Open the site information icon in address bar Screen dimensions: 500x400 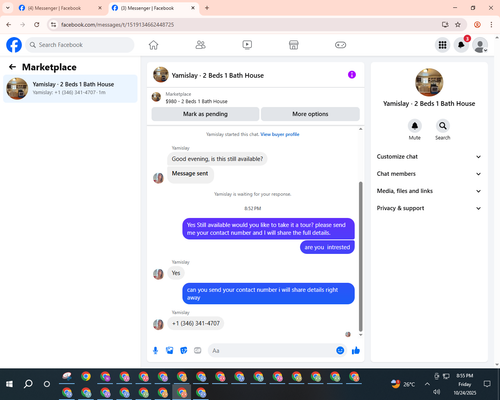pos(53,24)
